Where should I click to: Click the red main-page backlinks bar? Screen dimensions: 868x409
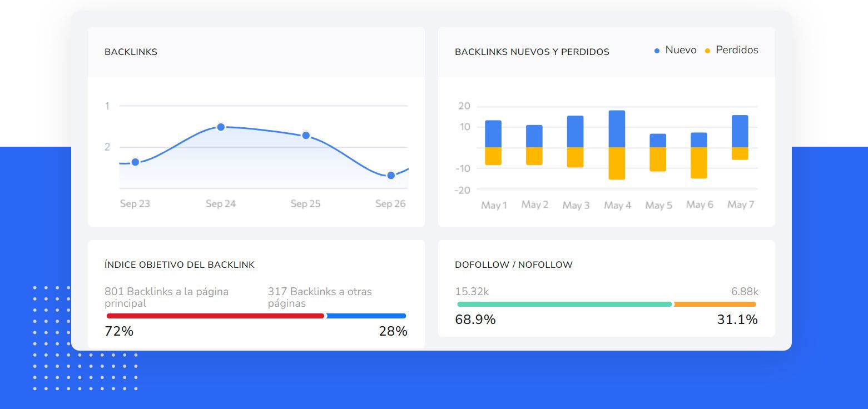click(x=215, y=316)
